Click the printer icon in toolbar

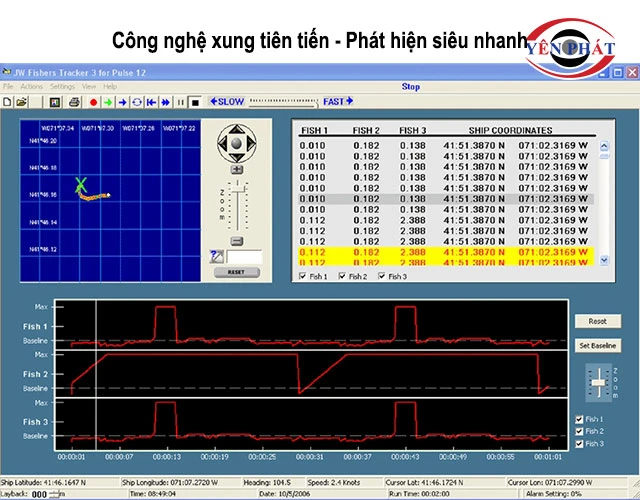pyautogui.click(x=74, y=102)
